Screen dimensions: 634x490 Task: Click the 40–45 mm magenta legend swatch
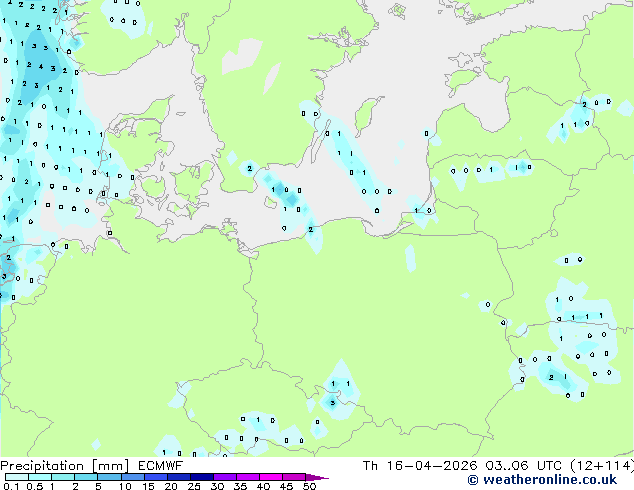tap(271, 477)
